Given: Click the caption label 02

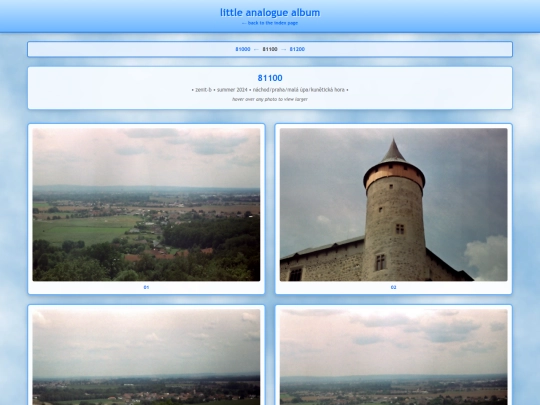Looking at the screenshot, I should pos(394,287).
